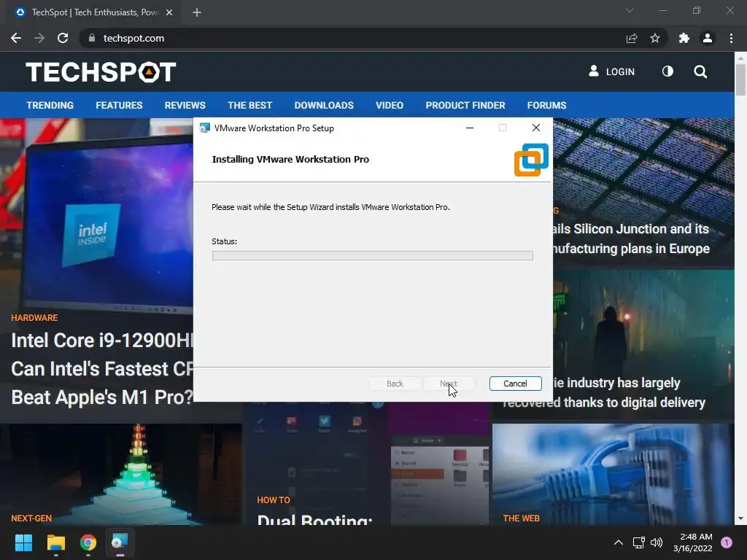The height and width of the screenshot is (560, 747).
Task: Open File Explorer from taskbar
Action: (x=55, y=542)
